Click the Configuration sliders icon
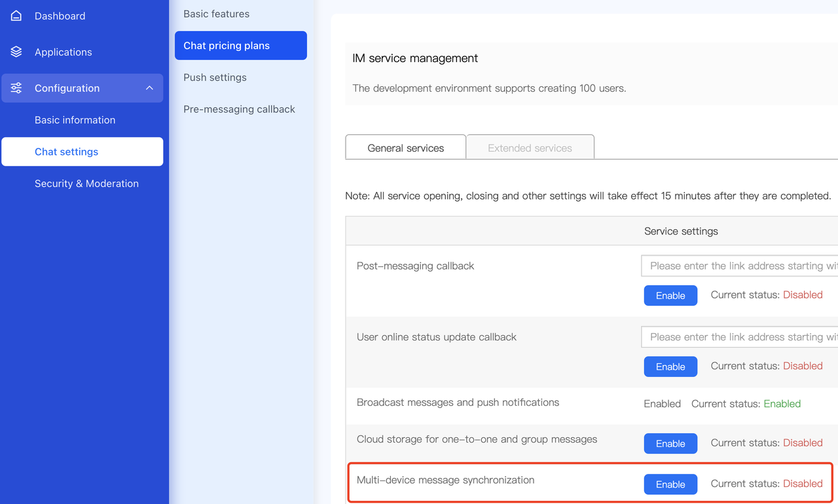Image resolution: width=838 pixels, height=504 pixels. [16, 88]
